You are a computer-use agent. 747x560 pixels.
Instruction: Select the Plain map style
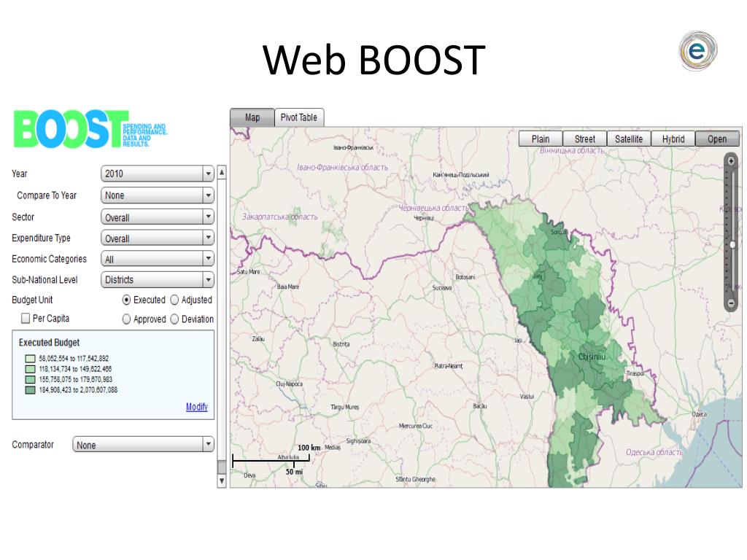(x=541, y=139)
